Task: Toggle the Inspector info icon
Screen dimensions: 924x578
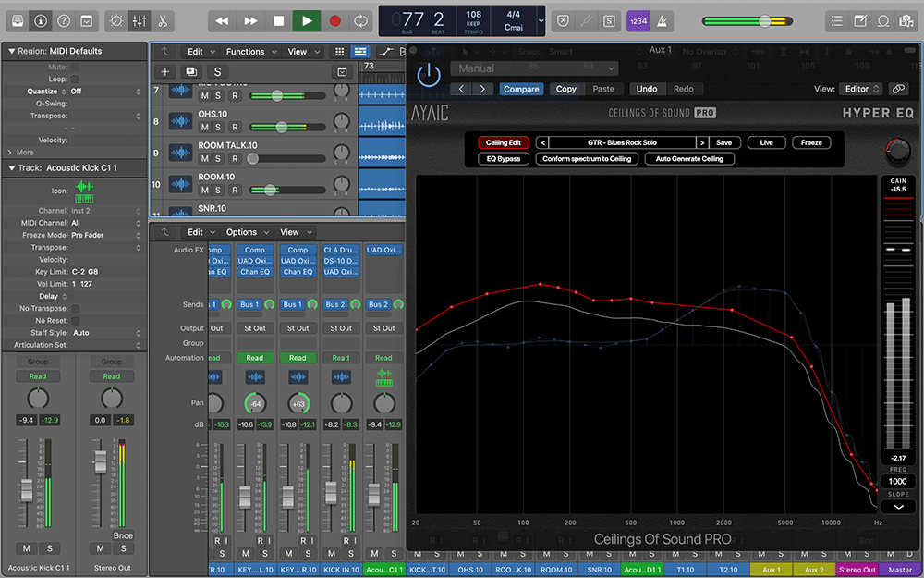Action: (x=41, y=21)
